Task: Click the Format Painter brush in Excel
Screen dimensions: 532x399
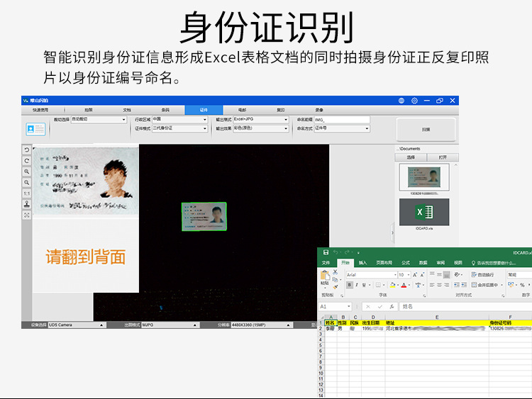Action: point(336,287)
